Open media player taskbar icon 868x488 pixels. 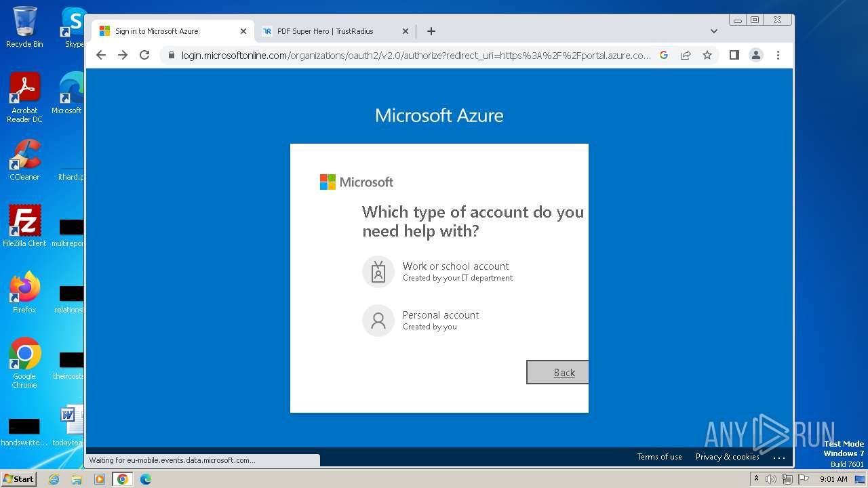click(99, 479)
